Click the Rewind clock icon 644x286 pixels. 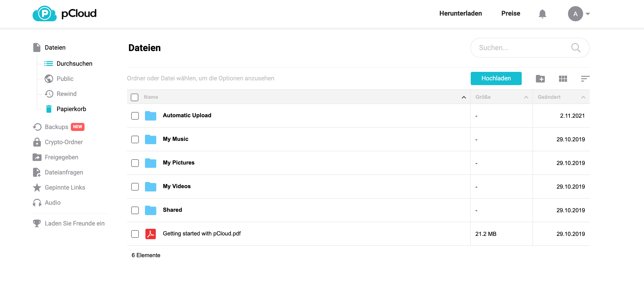(49, 94)
